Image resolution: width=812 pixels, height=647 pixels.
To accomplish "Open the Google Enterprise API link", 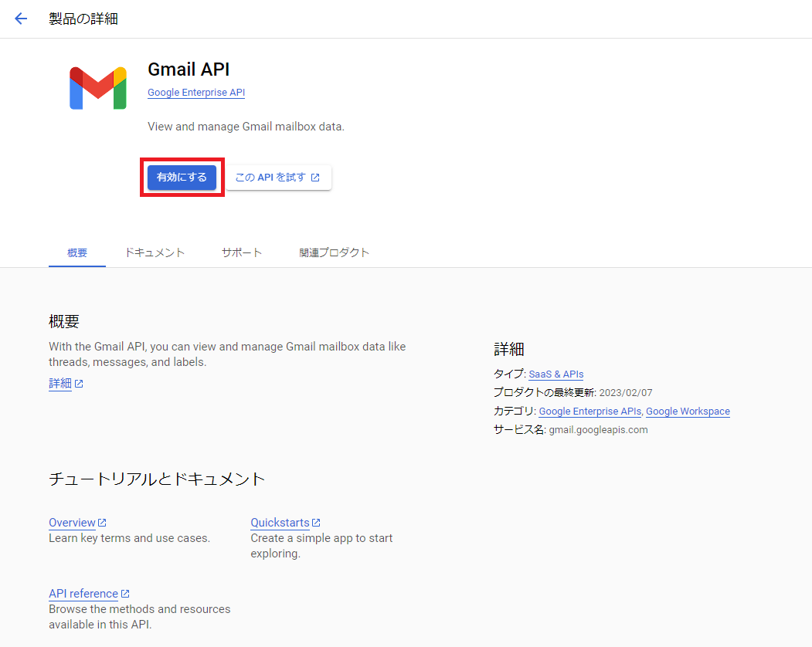I will pyautogui.click(x=196, y=92).
